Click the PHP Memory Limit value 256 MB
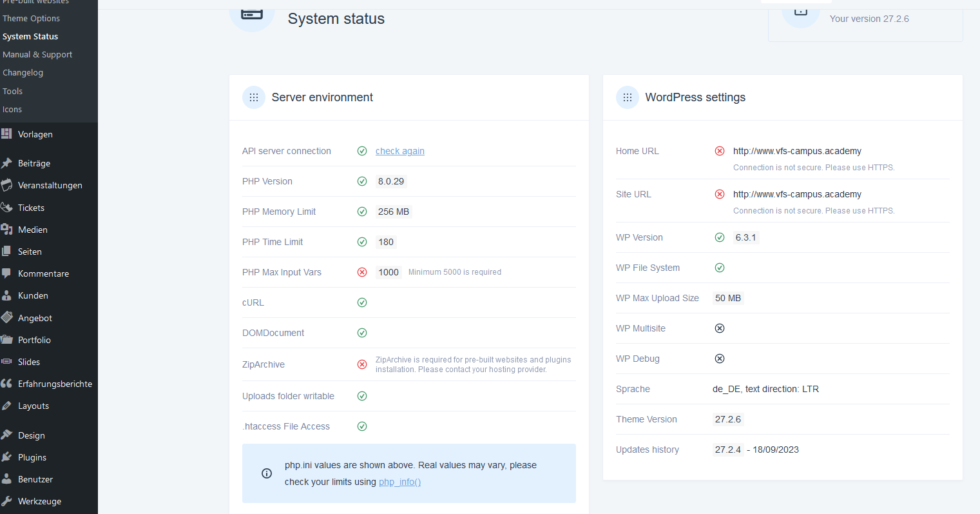The image size is (980, 514). coord(394,212)
